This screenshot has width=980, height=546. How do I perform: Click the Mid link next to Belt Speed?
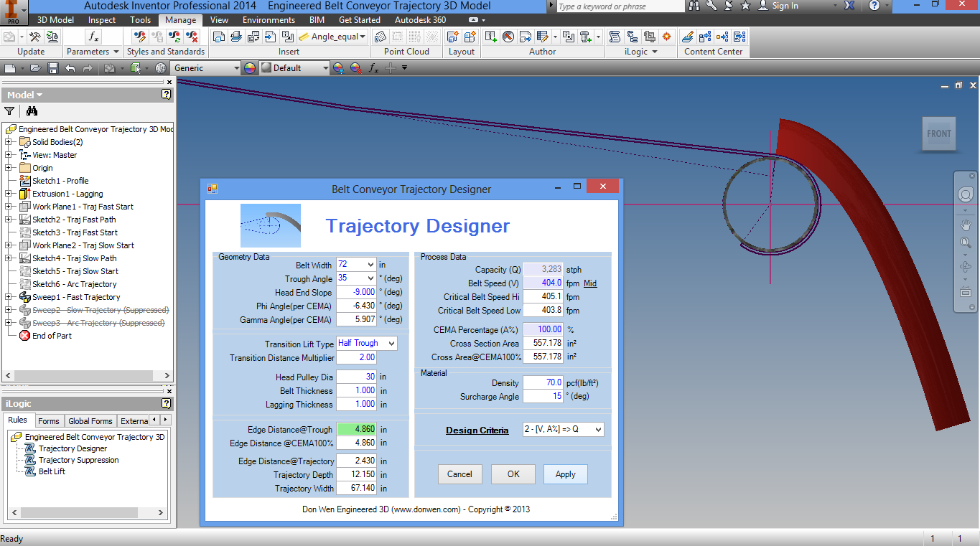pyautogui.click(x=590, y=283)
